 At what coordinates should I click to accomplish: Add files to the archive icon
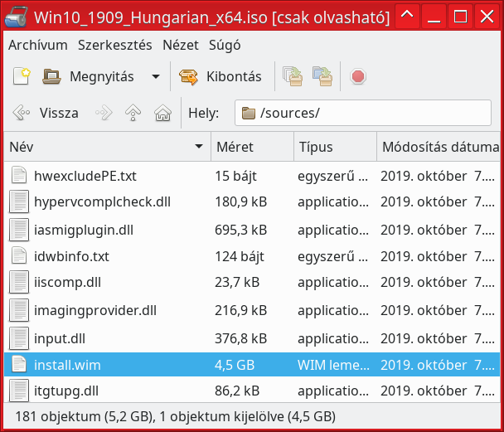[293, 76]
